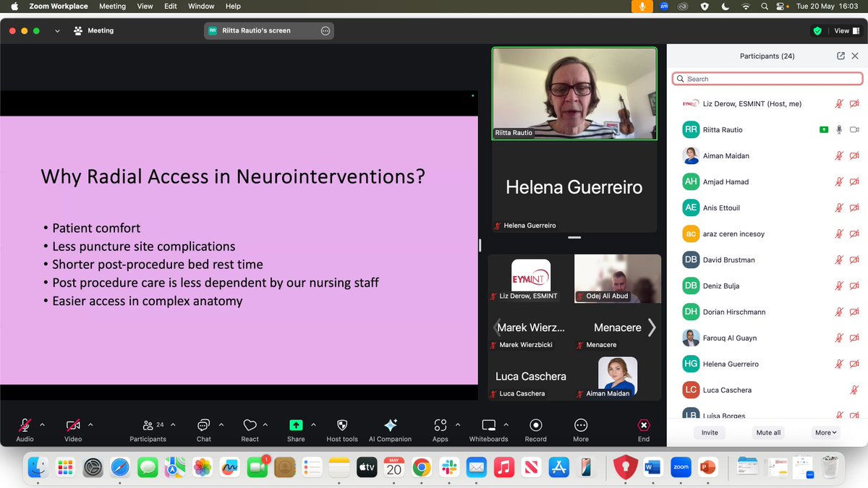Select participant row Farouq Al Guayn

[767, 338]
